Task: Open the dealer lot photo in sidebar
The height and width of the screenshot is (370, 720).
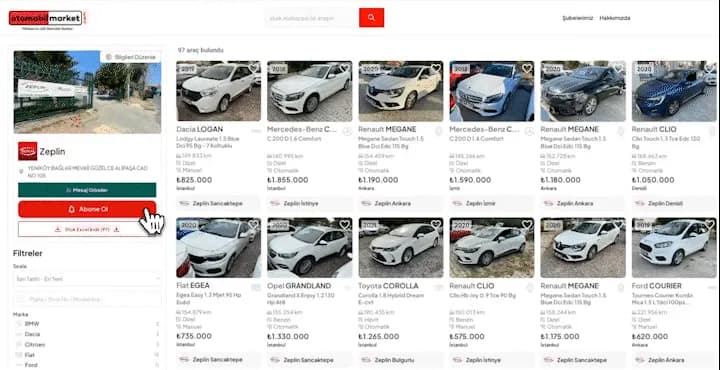Action: pyautogui.click(x=87, y=92)
